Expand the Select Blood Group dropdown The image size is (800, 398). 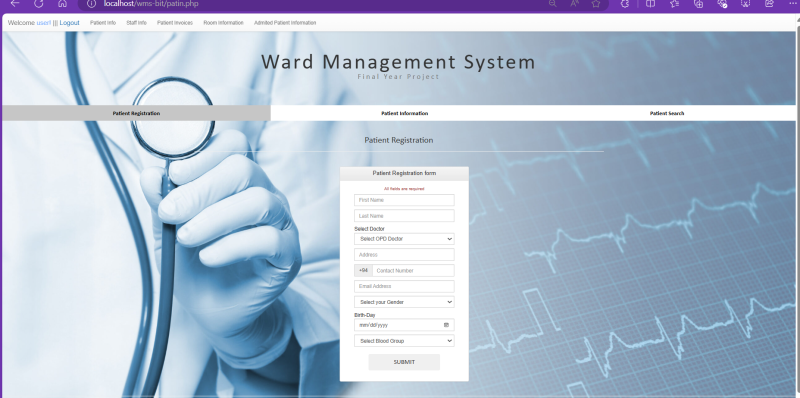[404, 341]
